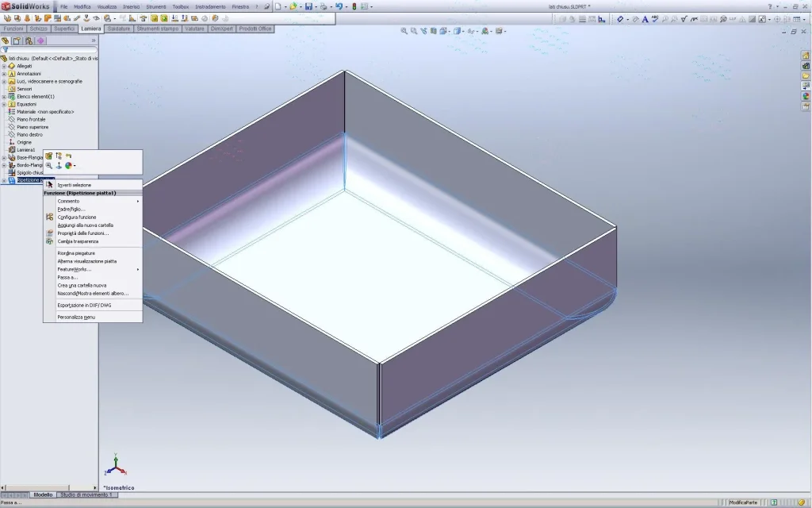The width and height of the screenshot is (812, 508).
Task: Click the Zoom to Area icon above viewport
Action: point(414,31)
